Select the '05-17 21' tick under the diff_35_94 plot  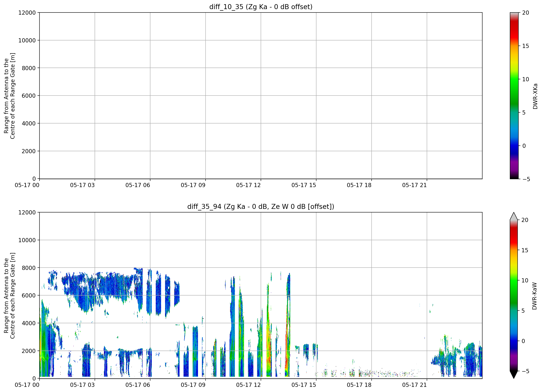pyautogui.click(x=414, y=385)
